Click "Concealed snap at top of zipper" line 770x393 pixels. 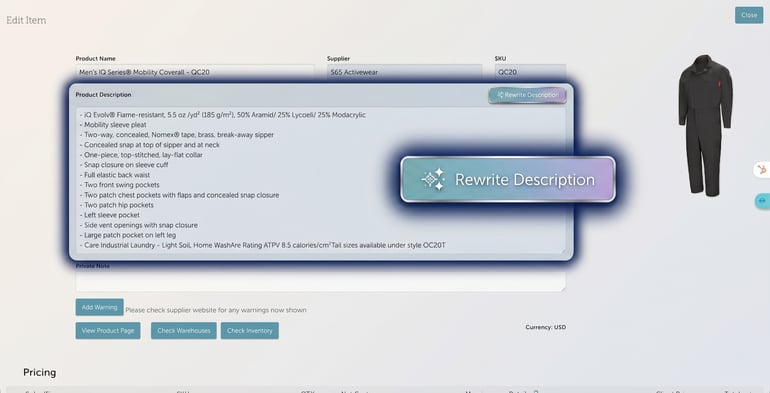coord(149,145)
